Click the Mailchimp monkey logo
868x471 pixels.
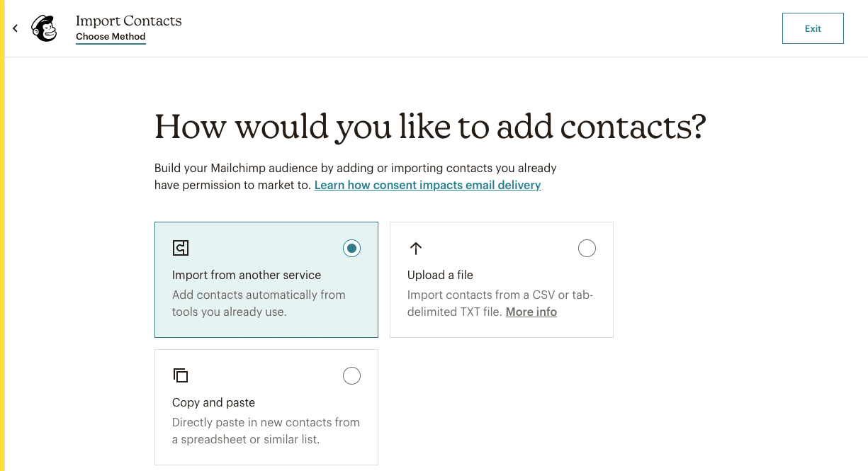43,28
